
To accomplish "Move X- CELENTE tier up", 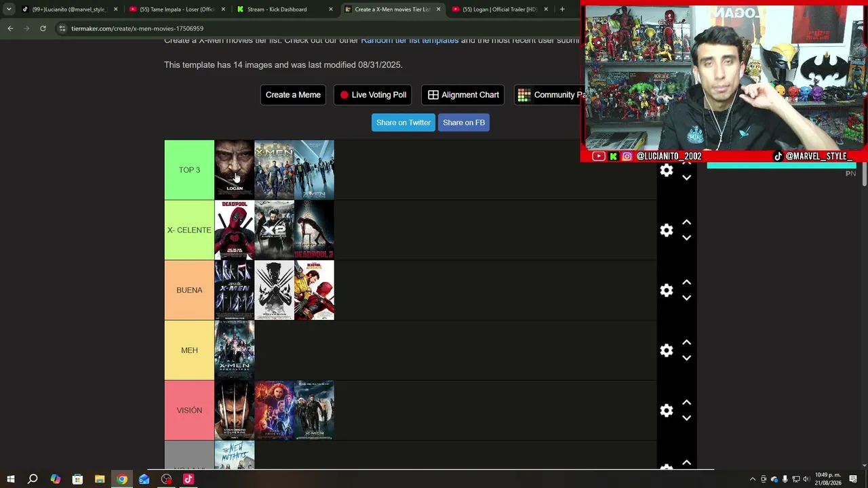I will click(686, 222).
